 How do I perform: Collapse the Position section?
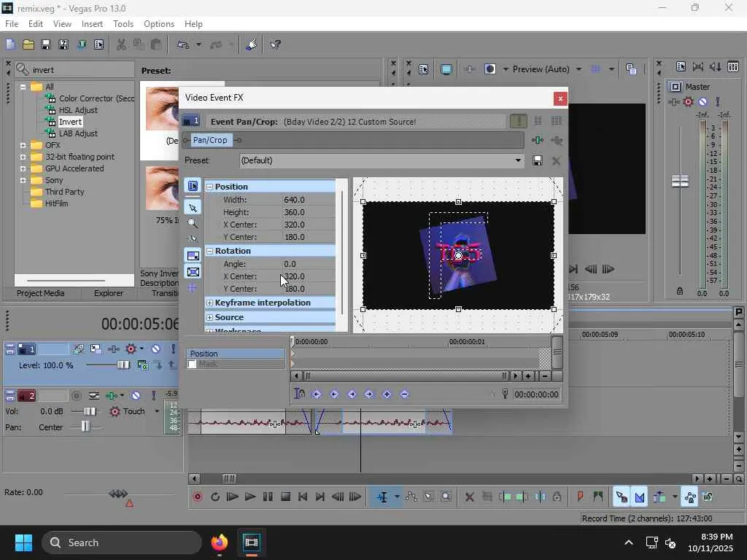pyautogui.click(x=209, y=187)
